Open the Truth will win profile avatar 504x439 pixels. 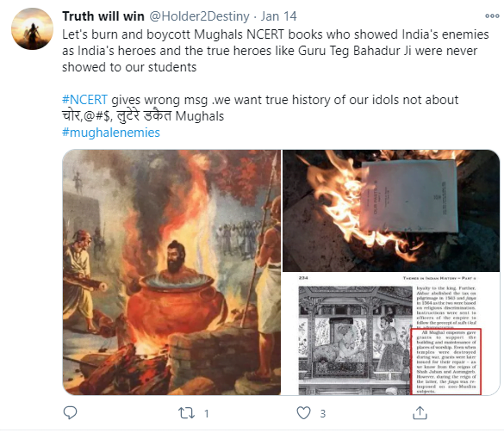click(32, 29)
